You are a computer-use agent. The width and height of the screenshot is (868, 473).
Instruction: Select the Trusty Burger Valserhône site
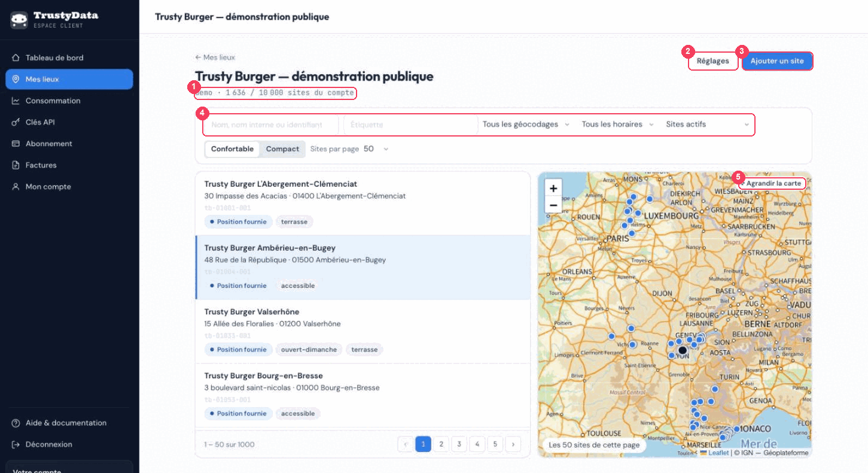click(x=363, y=331)
